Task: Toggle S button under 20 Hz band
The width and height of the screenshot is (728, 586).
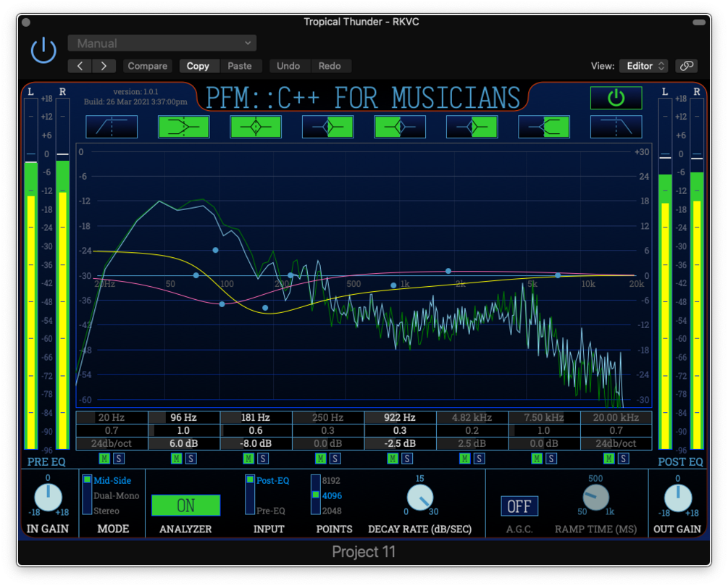Action: [120, 459]
